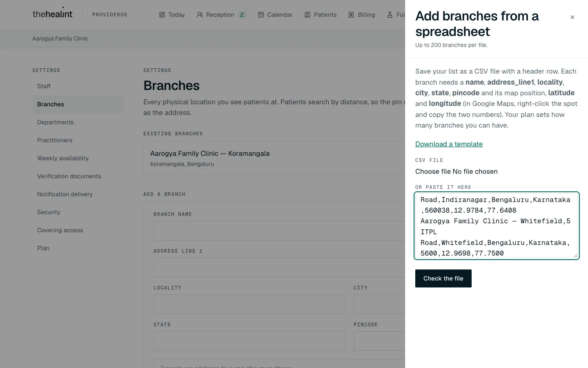Select Branches in the settings sidebar
Image resolution: width=588 pixels, height=368 pixels.
point(78,104)
